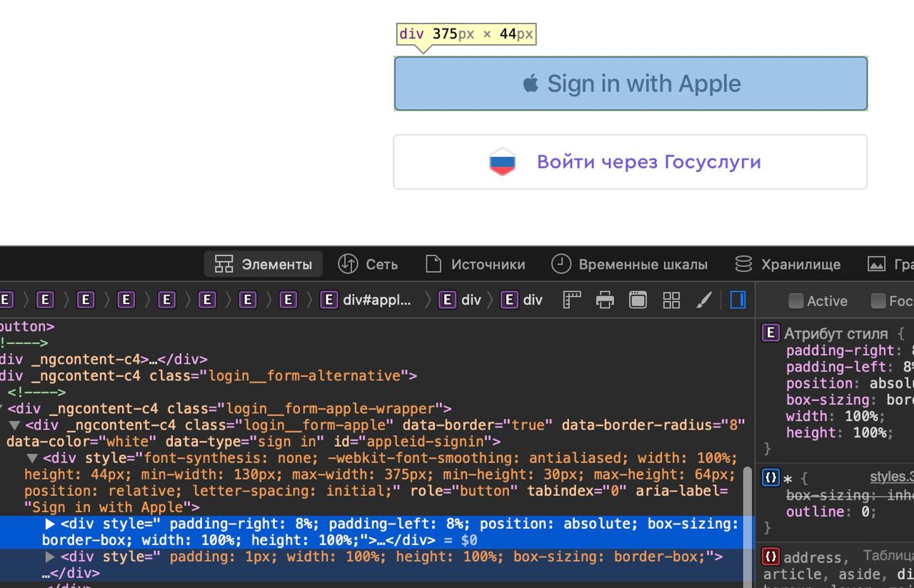Click the Apple logo on sign-in button
Viewport: 914px width, 588px height.
pos(531,84)
